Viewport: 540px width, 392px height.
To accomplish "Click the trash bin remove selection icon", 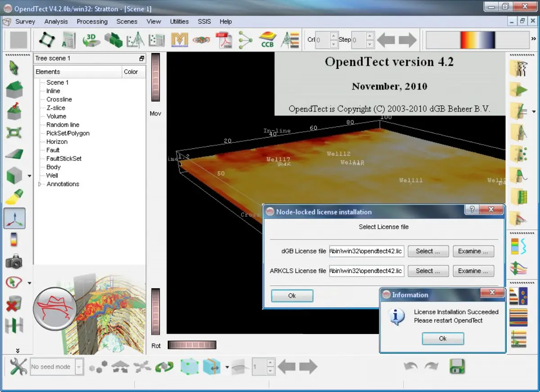I will coord(14,304).
